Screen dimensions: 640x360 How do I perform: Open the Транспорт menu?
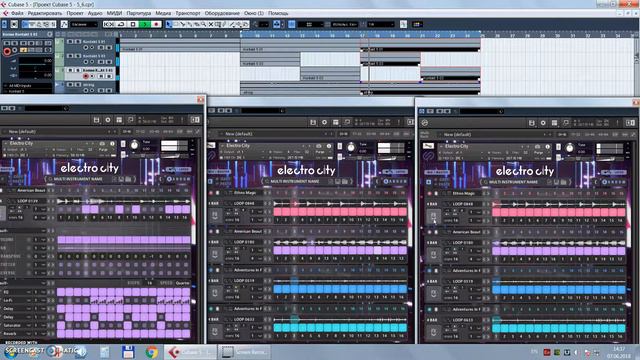[188, 13]
